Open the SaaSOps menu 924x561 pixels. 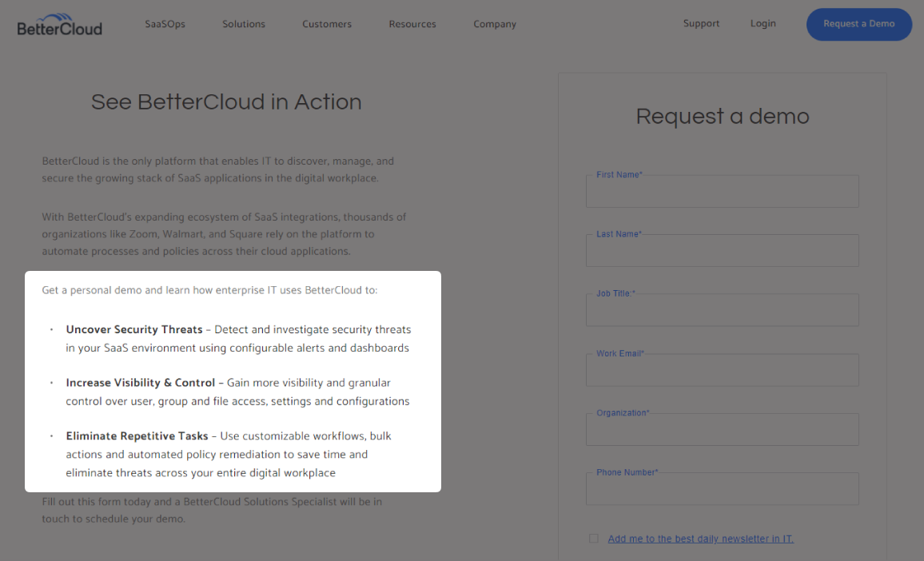tap(165, 24)
